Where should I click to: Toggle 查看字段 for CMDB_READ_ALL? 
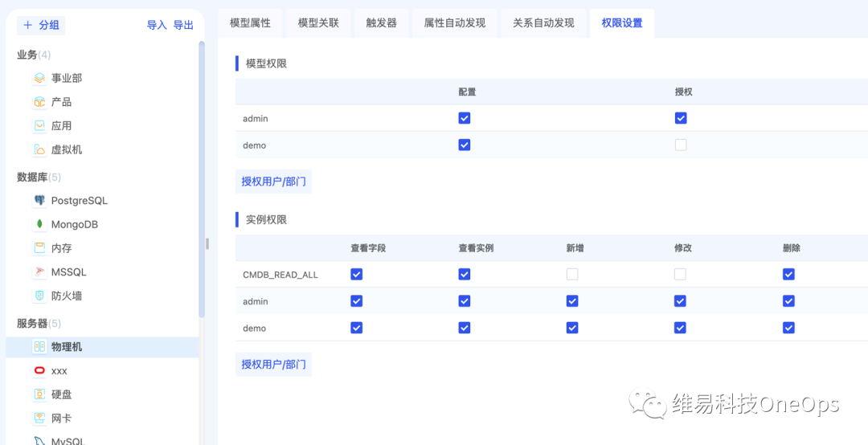[x=357, y=274]
